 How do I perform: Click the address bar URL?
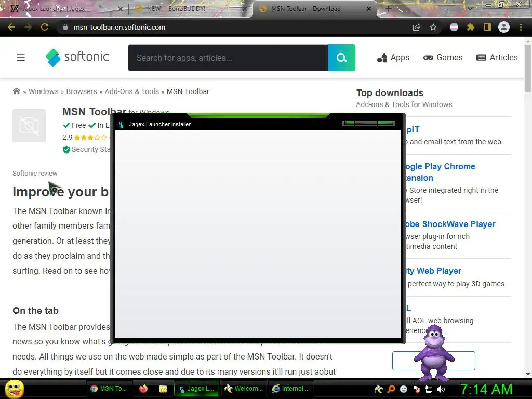119,27
